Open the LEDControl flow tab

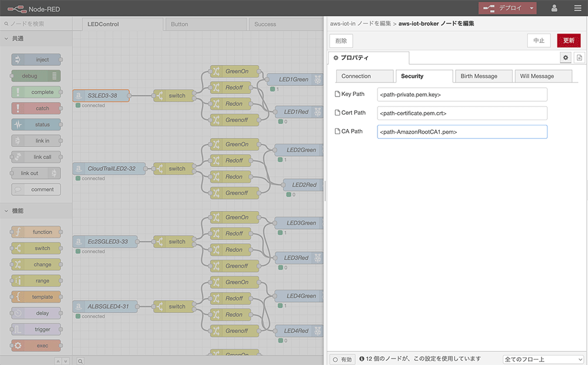(123, 24)
